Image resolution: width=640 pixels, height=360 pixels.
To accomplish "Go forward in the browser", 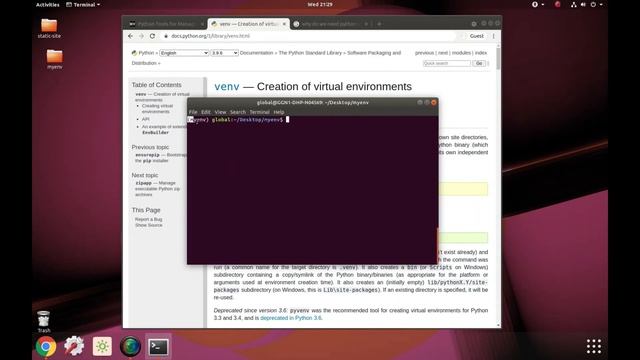I will coord(141,36).
